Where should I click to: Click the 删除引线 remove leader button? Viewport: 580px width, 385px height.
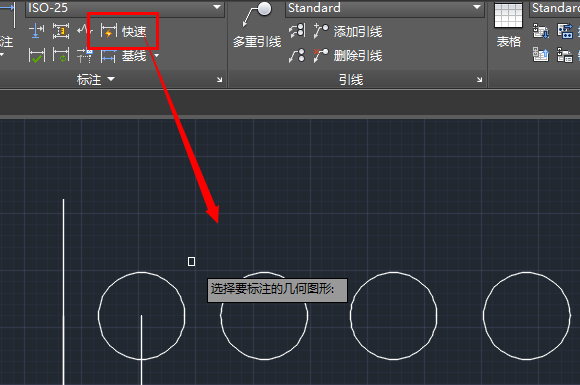click(x=347, y=56)
